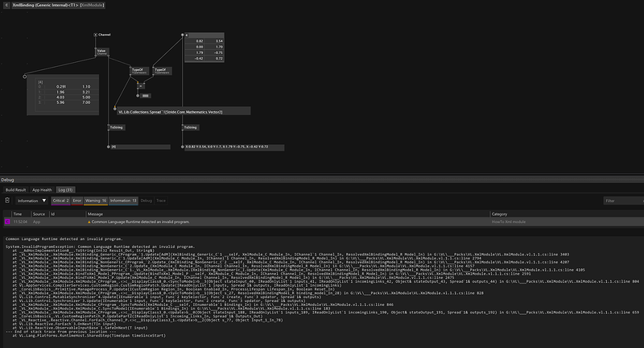This screenshot has width=644, height=348.
Task: Click the Value Channel node
Action: click(101, 52)
